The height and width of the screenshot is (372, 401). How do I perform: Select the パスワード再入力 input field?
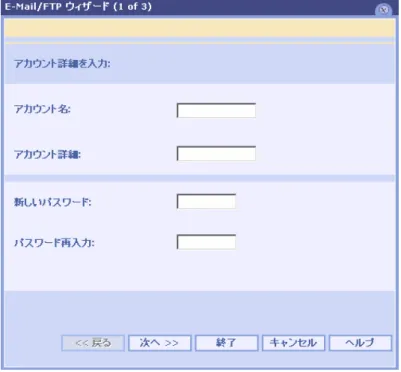(206, 242)
